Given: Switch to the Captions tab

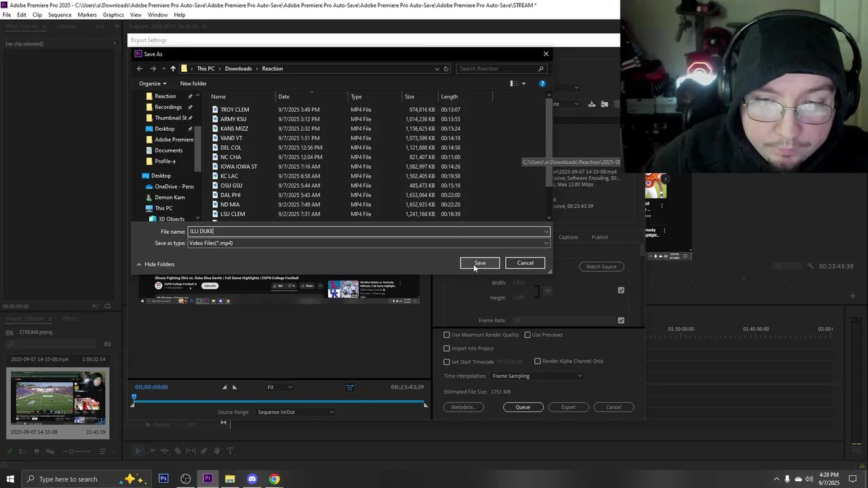Looking at the screenshot, I should click(x=568, y=237).
